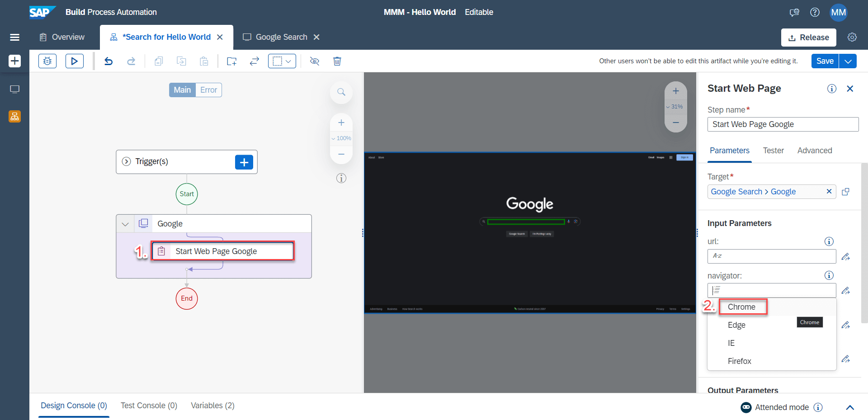
Task: Add a trigger with the plus button
Action: tap(244, 162)
